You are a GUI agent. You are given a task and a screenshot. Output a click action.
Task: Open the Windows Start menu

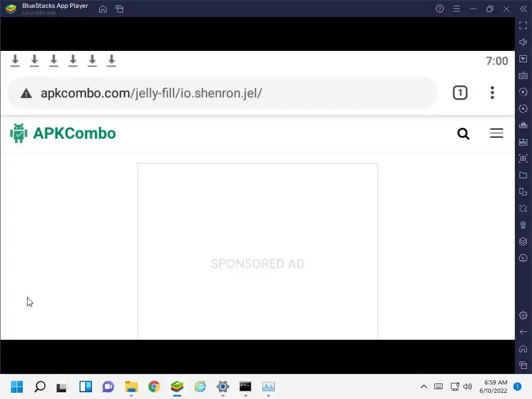click(17, 387)
